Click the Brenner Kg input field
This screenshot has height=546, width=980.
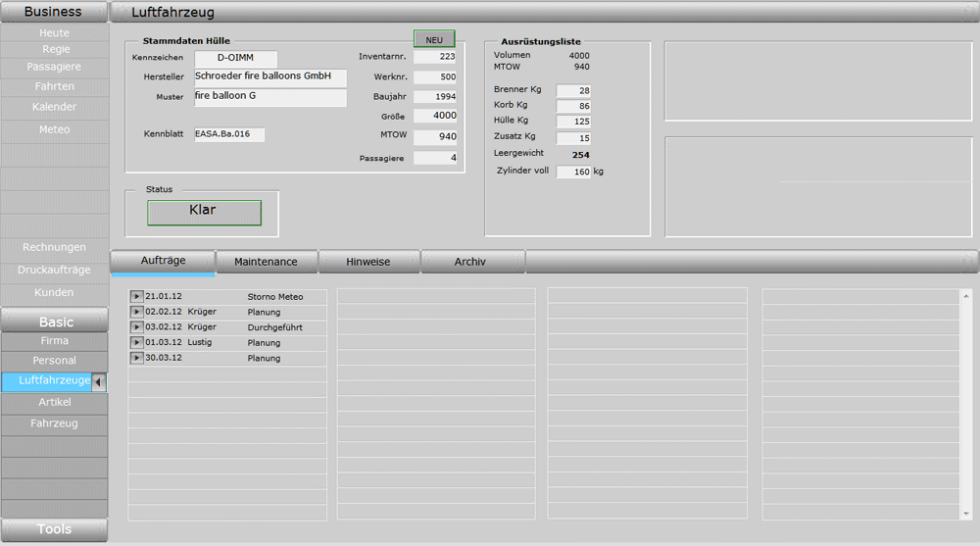coord(573,90)
